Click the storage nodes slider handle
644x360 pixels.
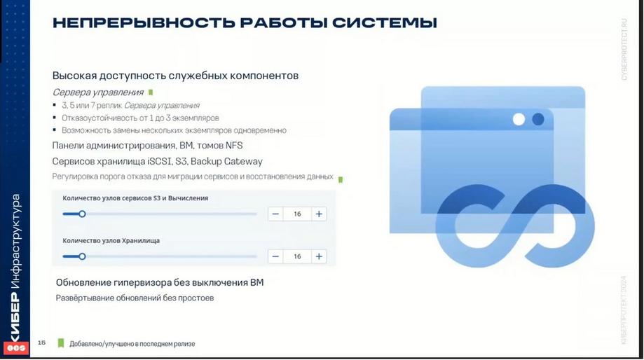82,256
